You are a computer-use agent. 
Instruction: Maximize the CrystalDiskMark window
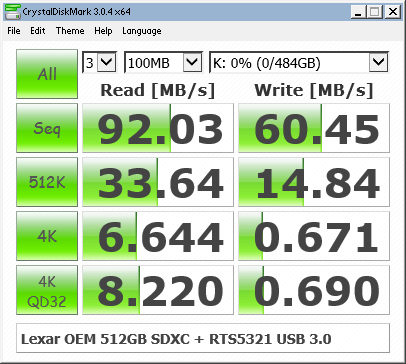coord(375,12)
